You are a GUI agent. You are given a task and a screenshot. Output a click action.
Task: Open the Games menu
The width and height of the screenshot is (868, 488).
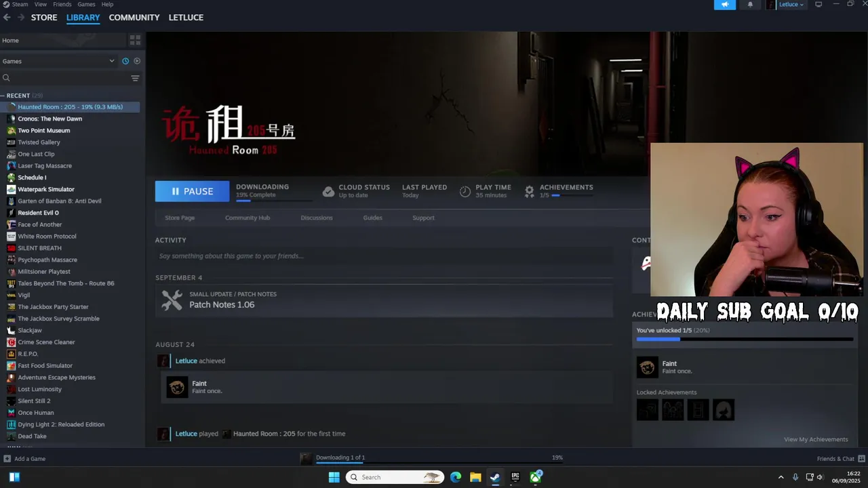click(x=86, y=4)
